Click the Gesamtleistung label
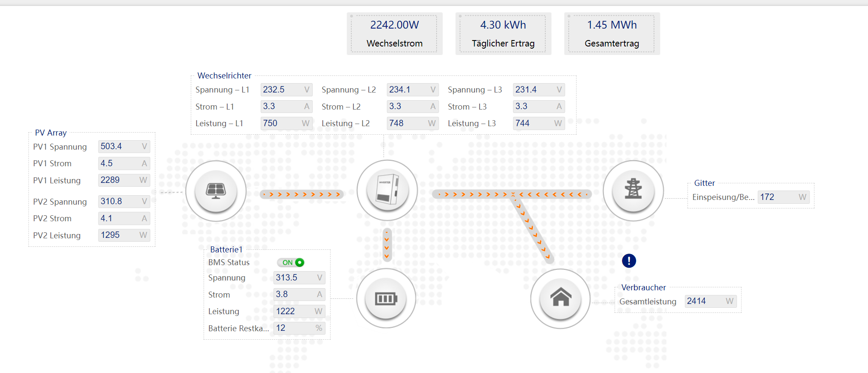Viewport: 868px width, 373px height. (x=648, y=301)
